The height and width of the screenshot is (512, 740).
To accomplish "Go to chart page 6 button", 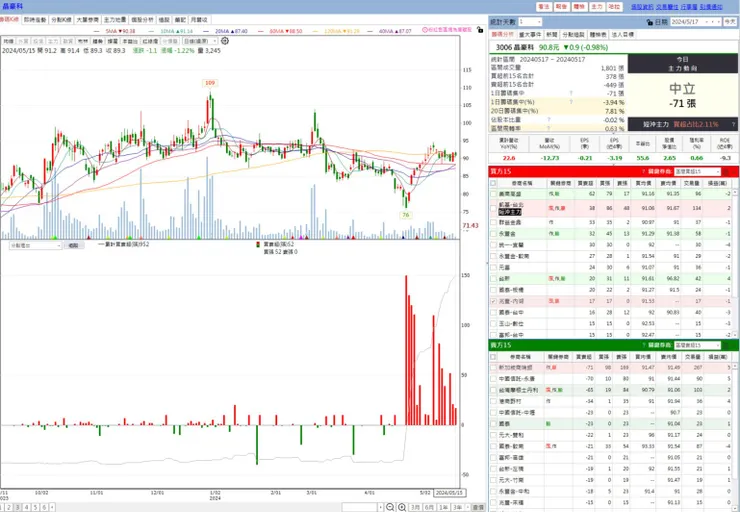I will click(x=44, y=507).
